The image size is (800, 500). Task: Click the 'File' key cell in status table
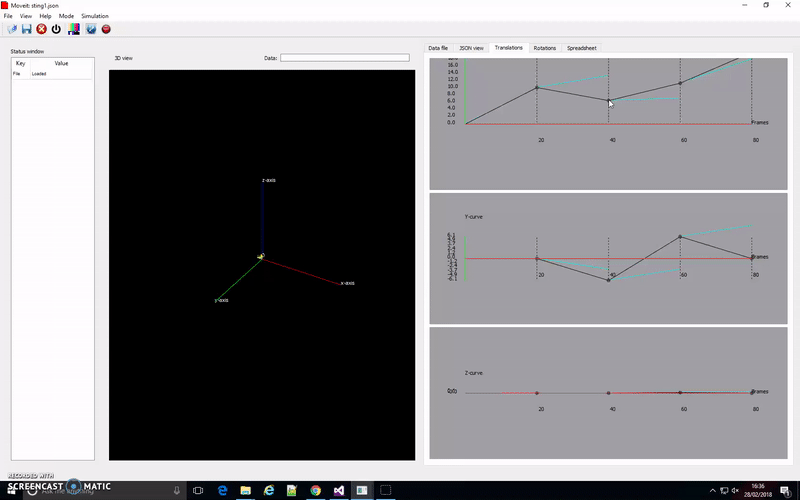point(16,74)
